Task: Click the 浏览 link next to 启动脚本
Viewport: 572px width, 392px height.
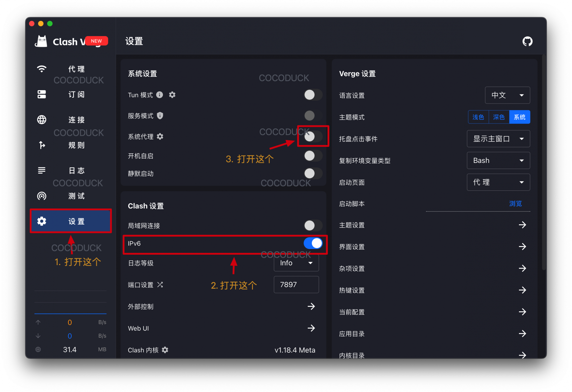Action: 516,203
